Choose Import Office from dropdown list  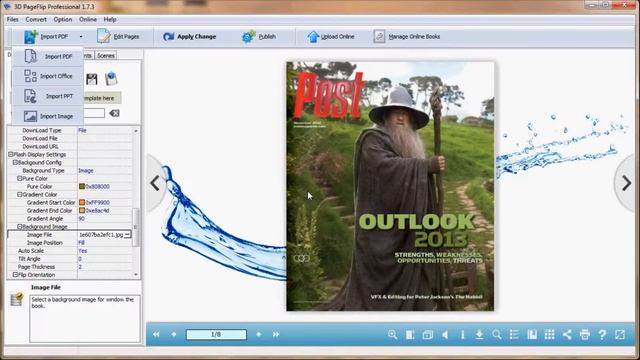click(48, 76)
